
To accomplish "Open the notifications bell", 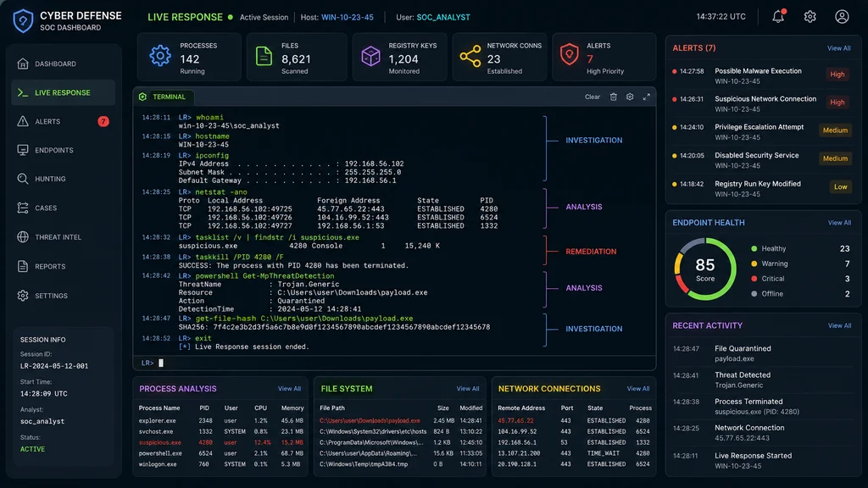I will tap(778, 17).
